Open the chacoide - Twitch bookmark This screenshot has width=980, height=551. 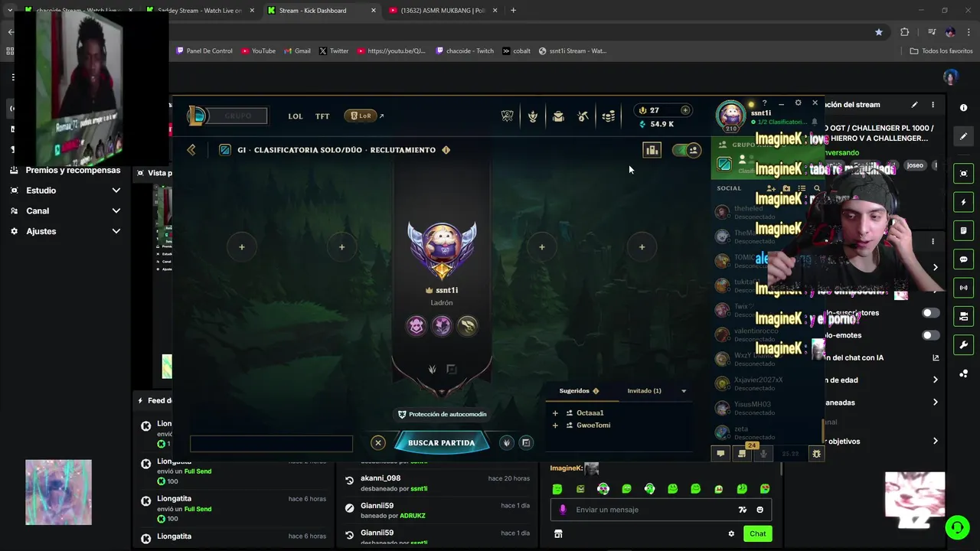click(465, 51)
